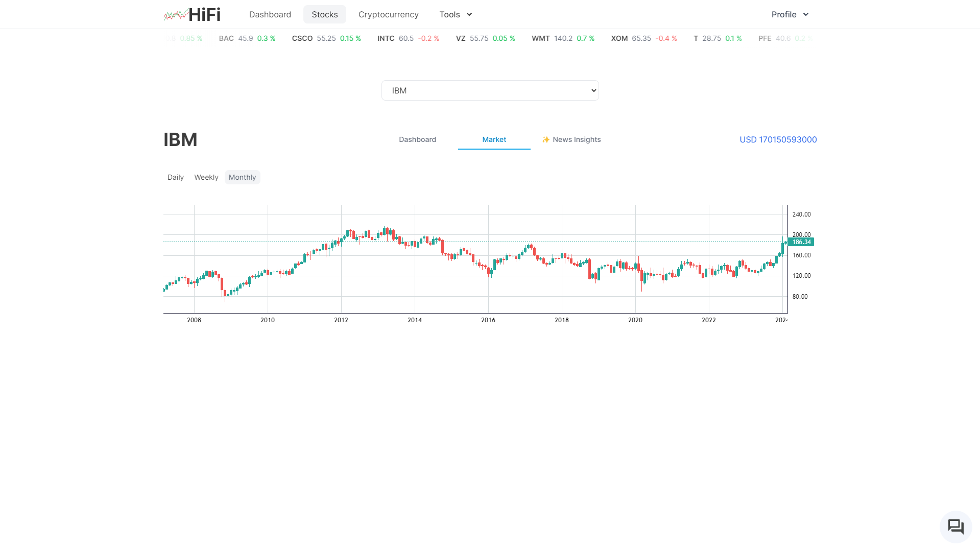Image resolution: width=980 pixels, height=551 pixels.
Task: Open the Tools menu
Action: pos(456,14)
